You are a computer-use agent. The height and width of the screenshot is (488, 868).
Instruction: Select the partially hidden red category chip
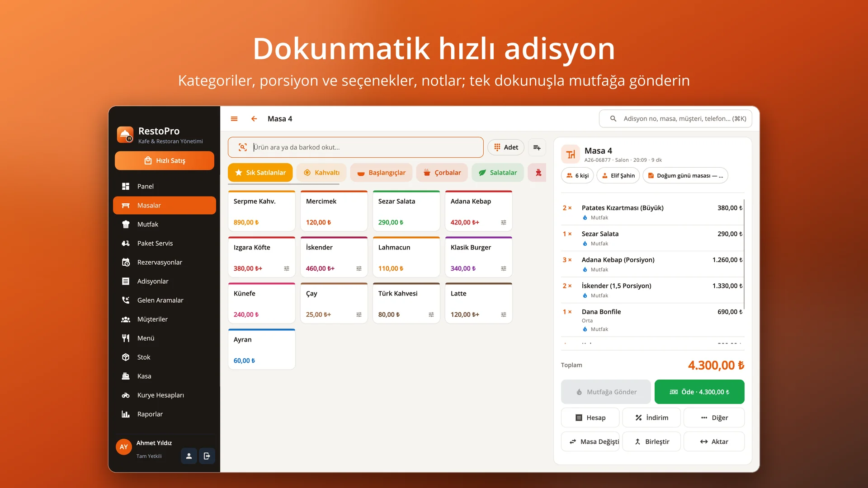click(537, 173)
